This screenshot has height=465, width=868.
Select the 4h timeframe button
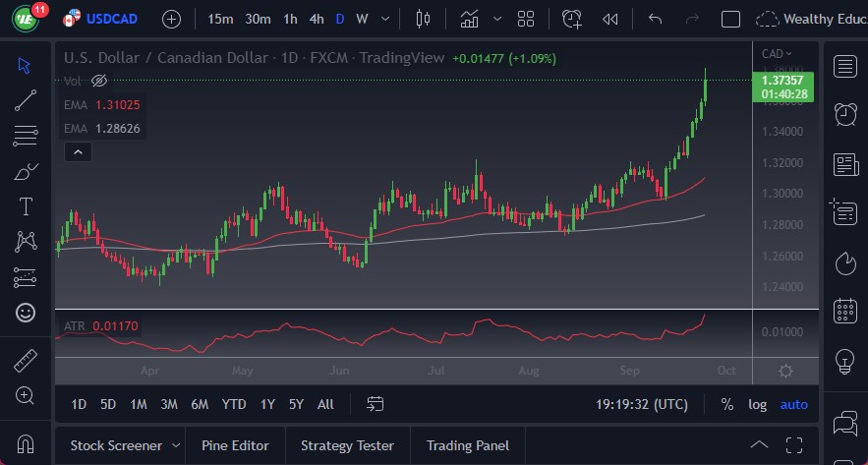coord(316,19)
